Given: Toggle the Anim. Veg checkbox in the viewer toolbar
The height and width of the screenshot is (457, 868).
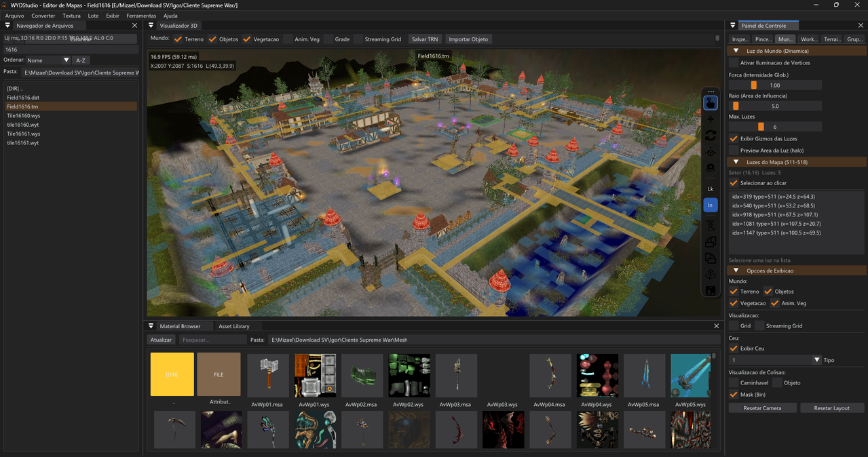Looking at the screenshot, I should coord(288,39).
